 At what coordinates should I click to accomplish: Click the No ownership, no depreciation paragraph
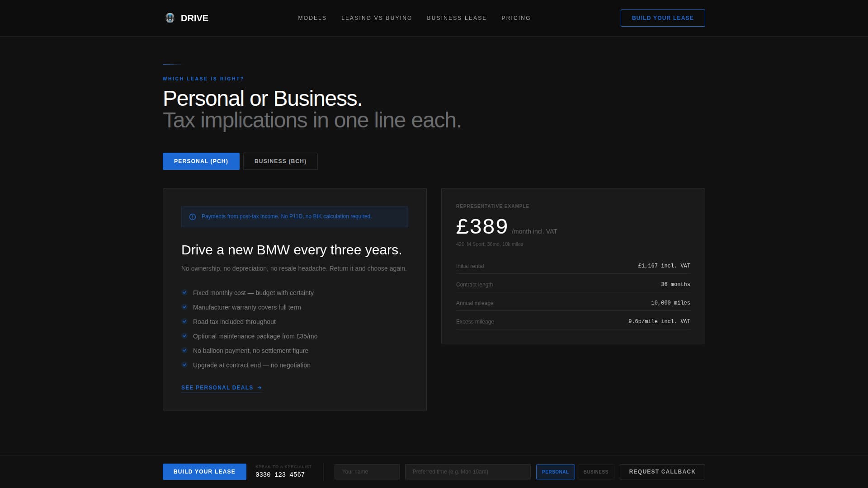coord(294,268)
